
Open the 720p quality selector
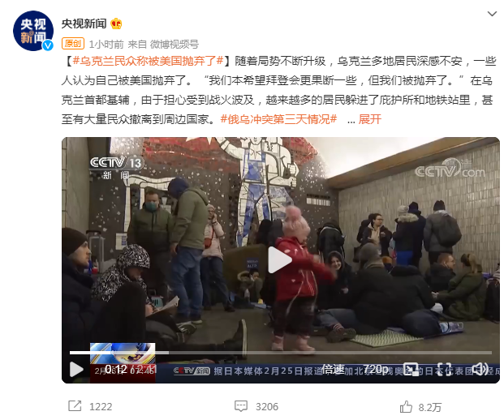coord(376,369)
